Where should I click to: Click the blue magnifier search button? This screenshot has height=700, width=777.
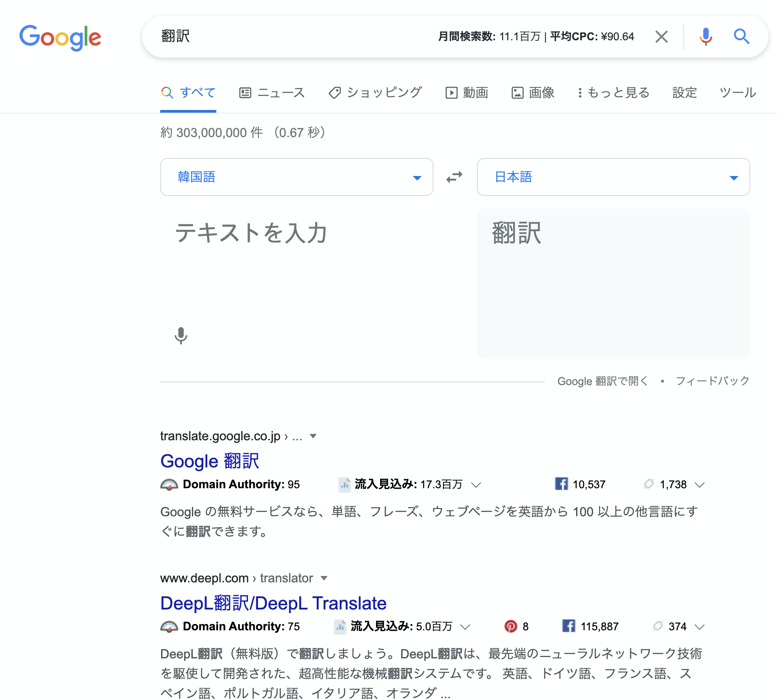pos(741,36)
